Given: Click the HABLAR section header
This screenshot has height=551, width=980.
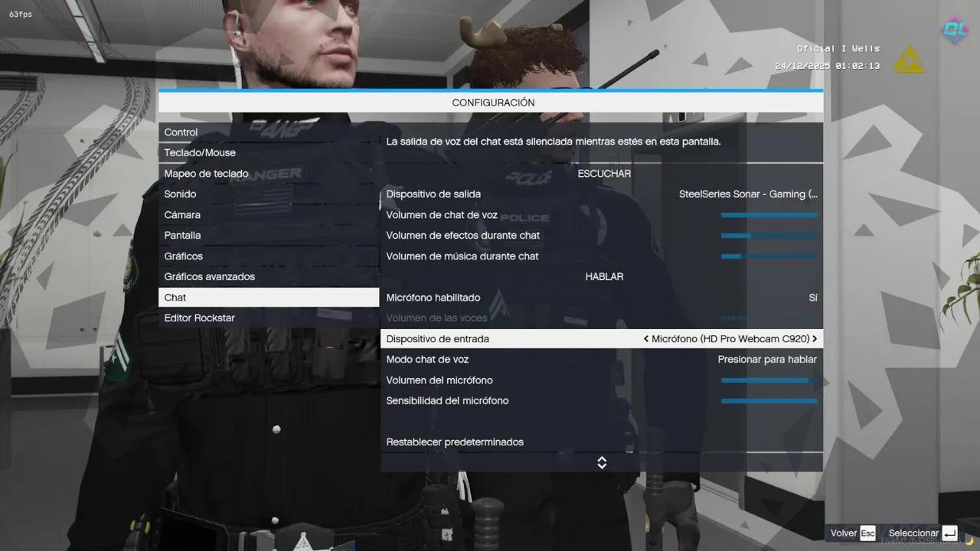Looking at the screenshot, I should pos(604,277).
